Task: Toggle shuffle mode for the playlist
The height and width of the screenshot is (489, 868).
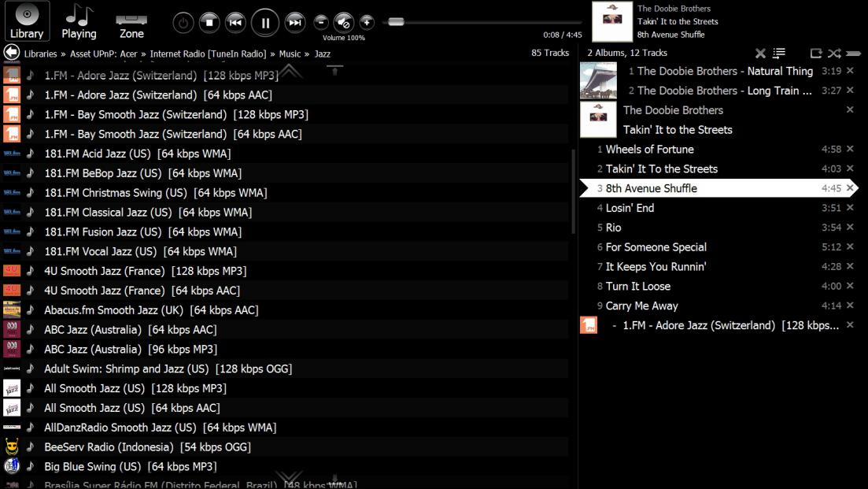Action: pos(834,54)
